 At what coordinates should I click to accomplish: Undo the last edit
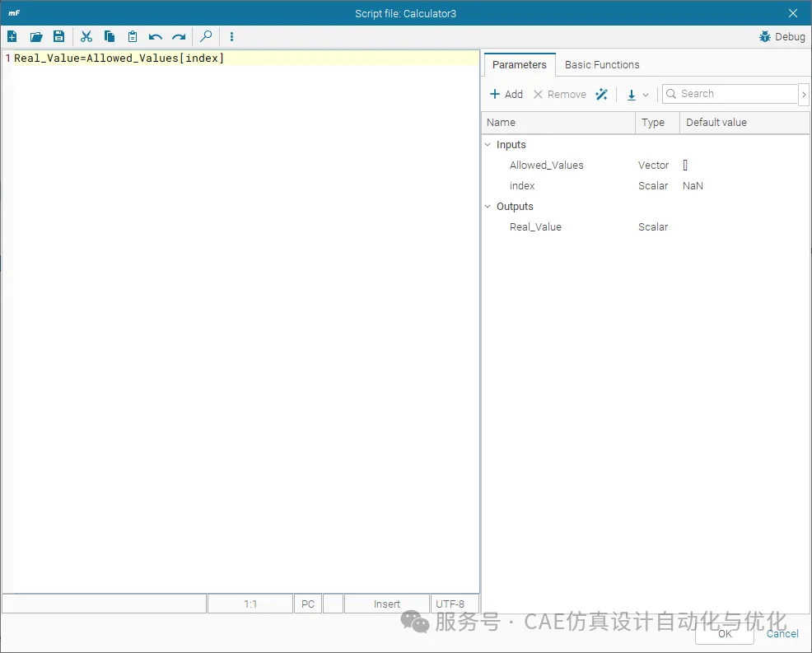pos(156,36)
